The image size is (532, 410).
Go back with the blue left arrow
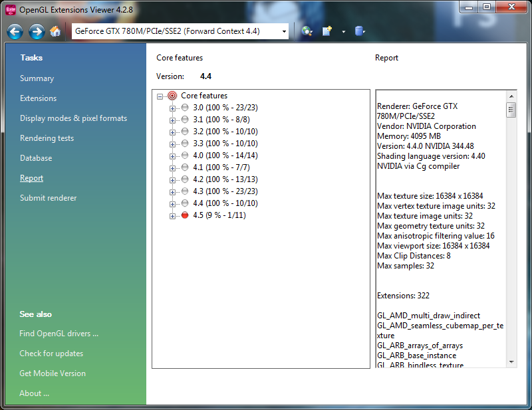[15, 32]
